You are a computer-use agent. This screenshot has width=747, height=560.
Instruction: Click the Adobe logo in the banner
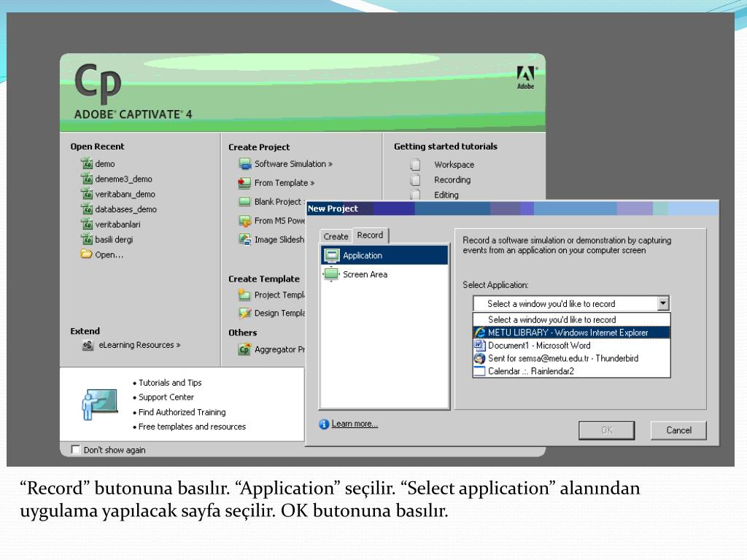click(526, 77)
